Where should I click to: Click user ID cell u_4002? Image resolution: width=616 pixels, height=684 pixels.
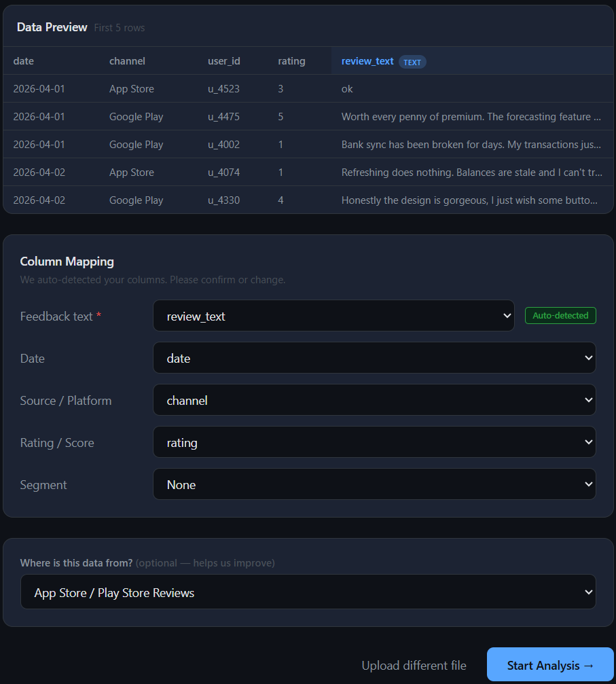click(224, 145)
